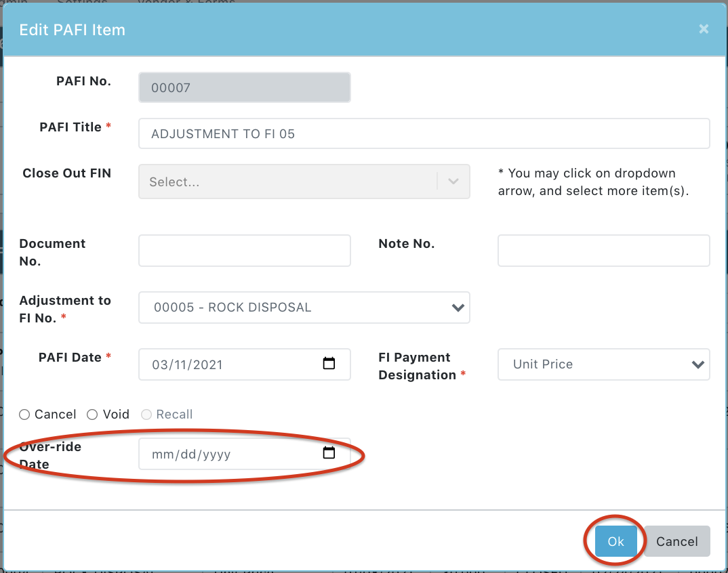Expand the Close Out FIN dropdown arrow
728x573 pixels.
(453, 182)
